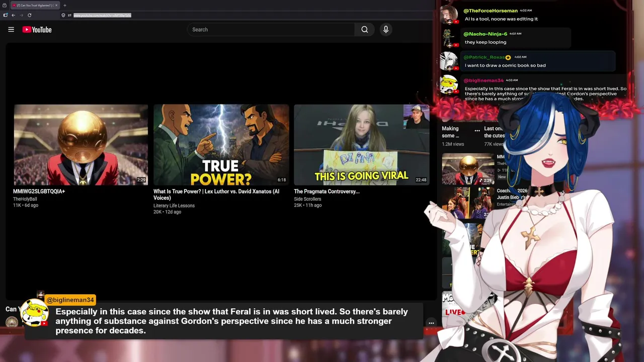Open sidebar golden head video thumbnail
This screenshot has width=644, height=362.
[468, 169]
